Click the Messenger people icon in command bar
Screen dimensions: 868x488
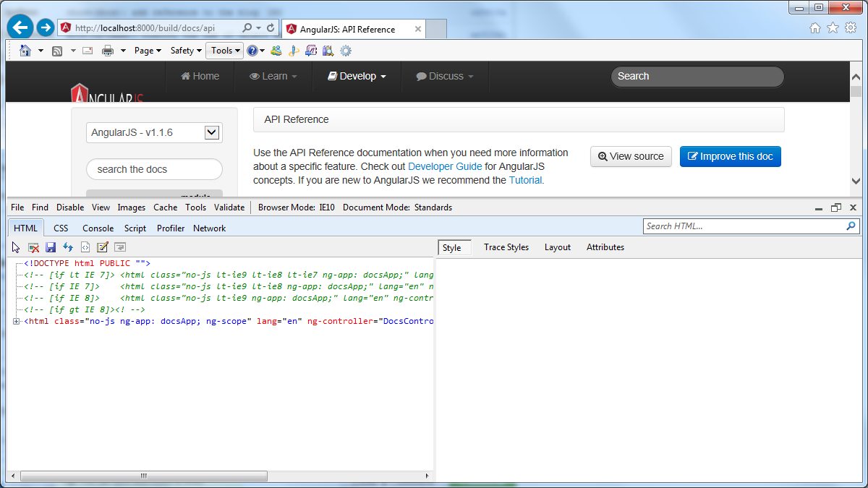pyautogui.click(x=276, y=51)
